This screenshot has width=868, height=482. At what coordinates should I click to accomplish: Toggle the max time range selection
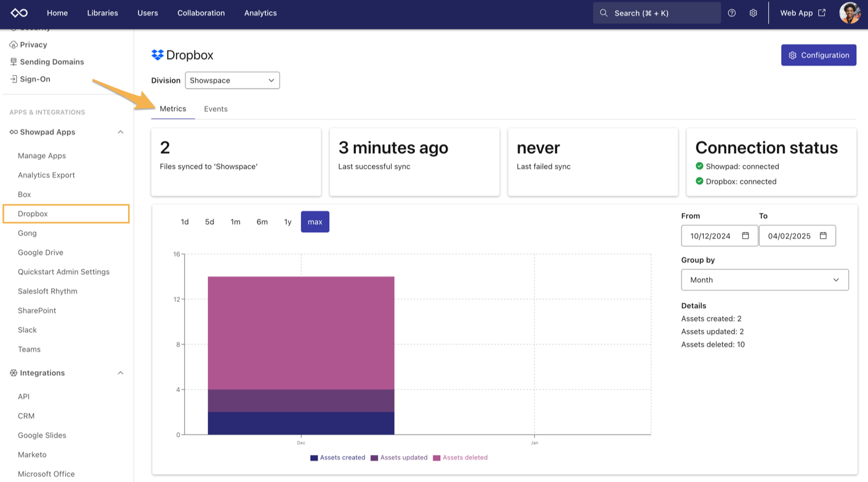(315, 222)
